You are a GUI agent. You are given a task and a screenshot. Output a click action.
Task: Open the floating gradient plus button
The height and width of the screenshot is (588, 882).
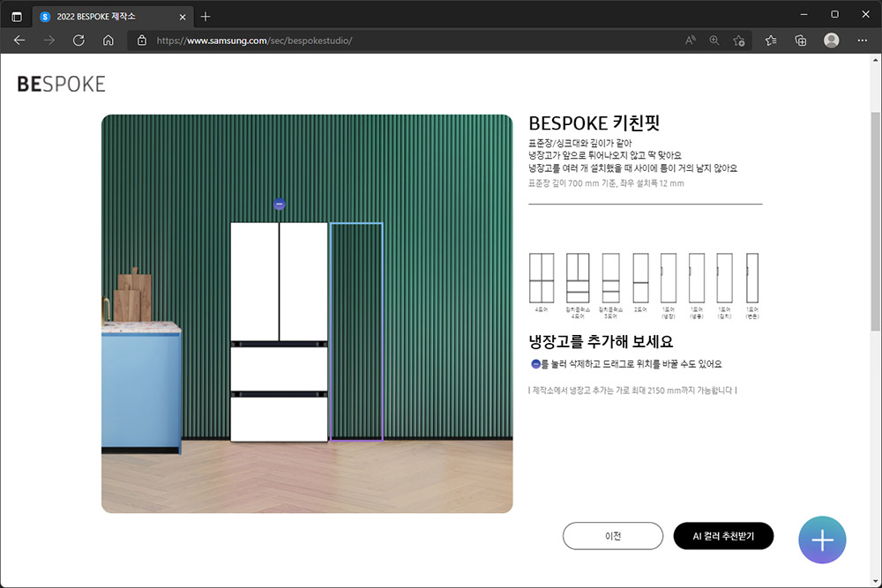tap(822, 540)
